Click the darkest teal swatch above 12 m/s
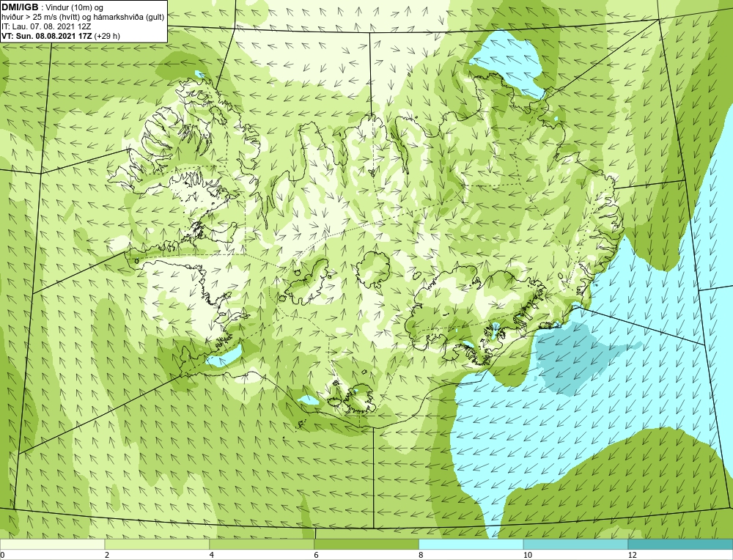The width and height of the screenshot is (733, 560). click(x=681, y=545)
